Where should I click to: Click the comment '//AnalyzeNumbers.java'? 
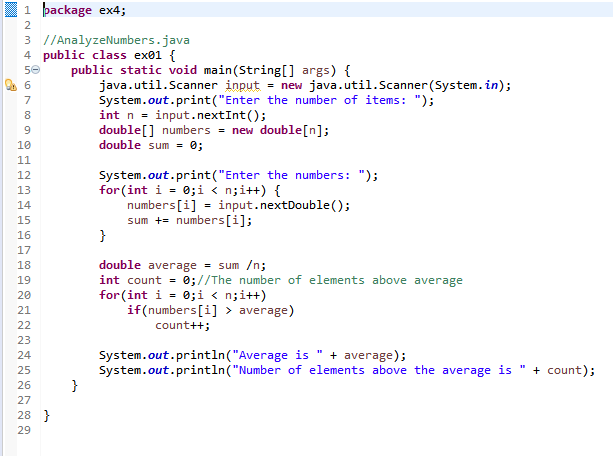click(x=117, y=40)
